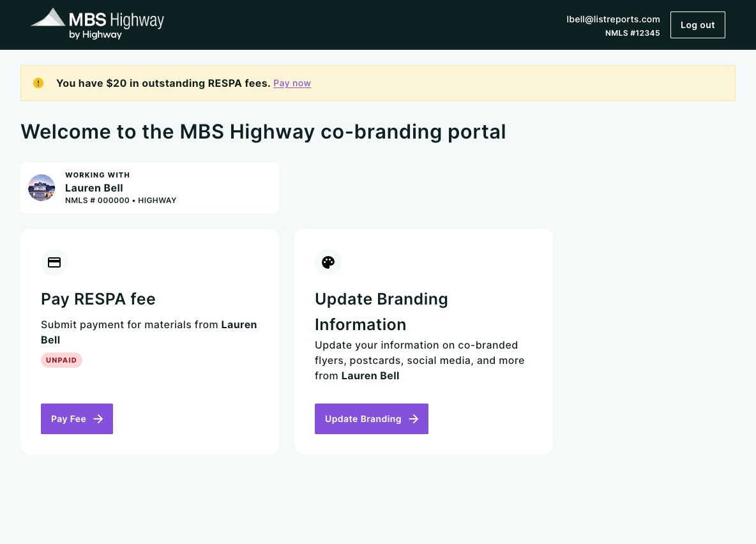Click the outstanding RESPA fees message
This screenshot has height=544, width=756.
coord(163,83)
